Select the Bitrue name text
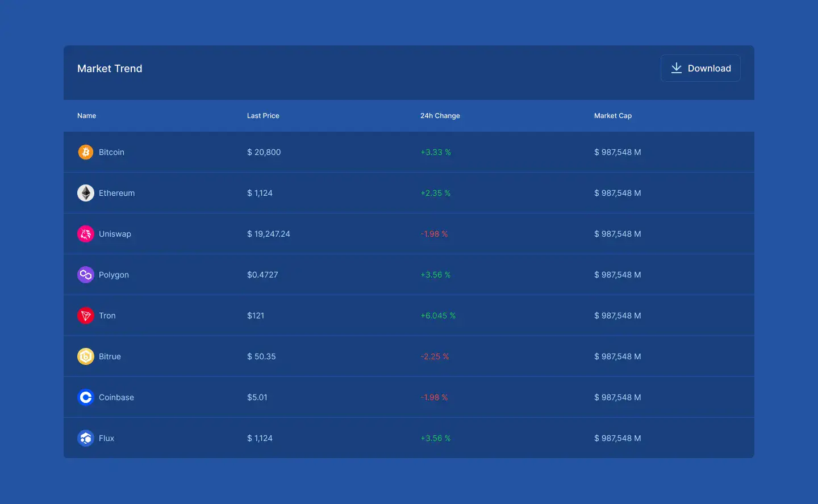The image size is (818, 504). [110, 356]
